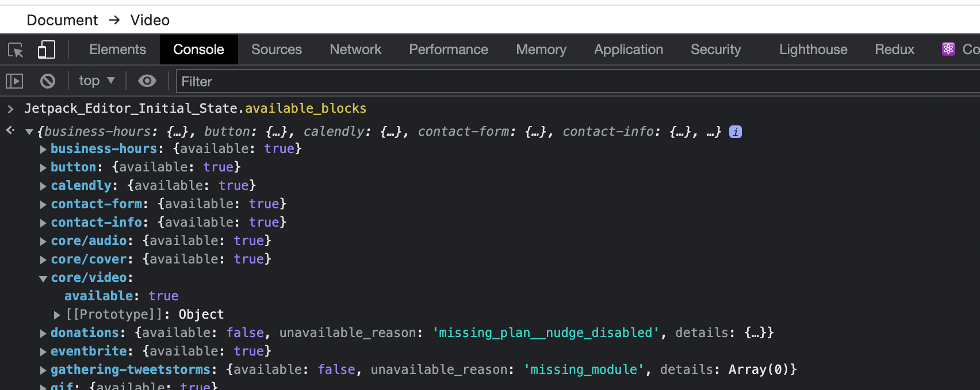
Task: Select the Console tab
Action: coord(198,49)
